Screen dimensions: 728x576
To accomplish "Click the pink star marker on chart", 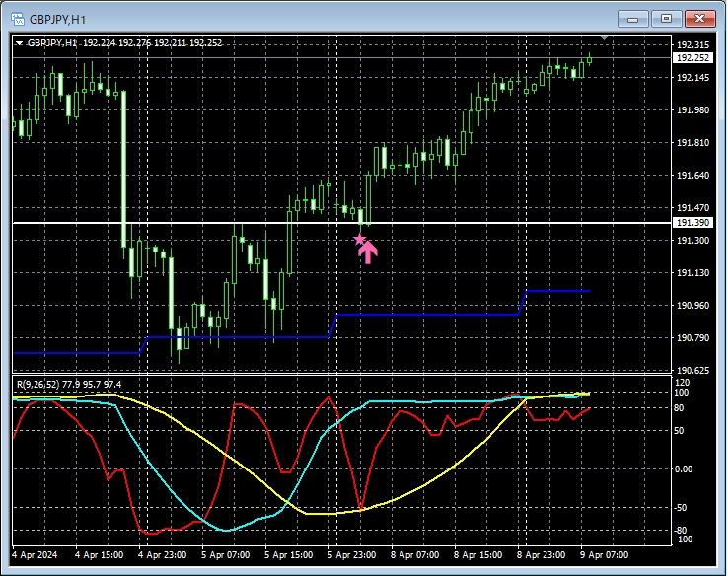I will [x=359, y=239].
